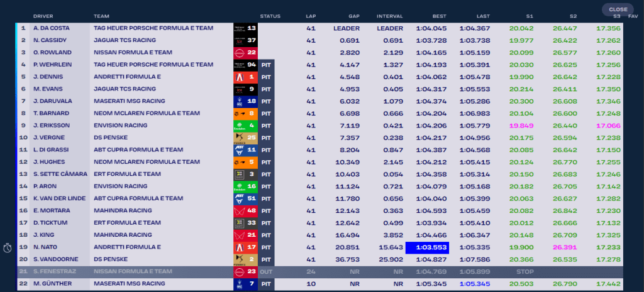
Task: Click the CLOSE button
Action: tap(618, 9)
